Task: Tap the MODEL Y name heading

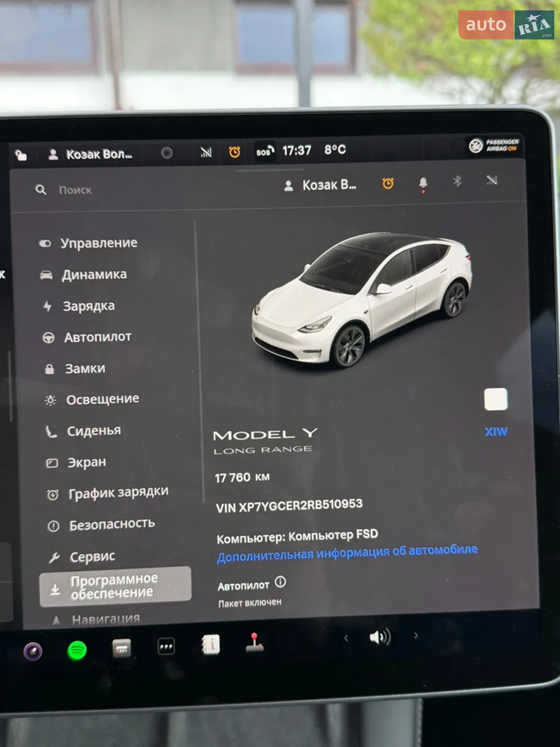Action: coord(265,434)
